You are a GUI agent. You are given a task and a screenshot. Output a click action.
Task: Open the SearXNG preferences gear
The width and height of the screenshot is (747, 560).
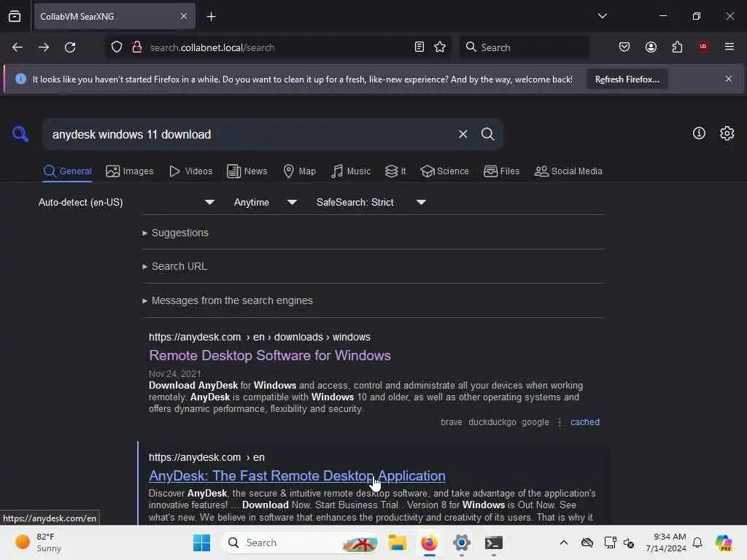click(x=727, y=133)
